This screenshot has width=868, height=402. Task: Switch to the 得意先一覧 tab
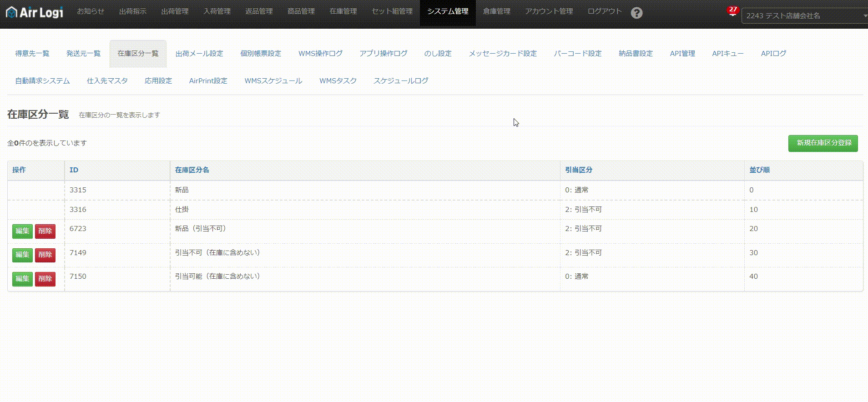pos(32,54)
